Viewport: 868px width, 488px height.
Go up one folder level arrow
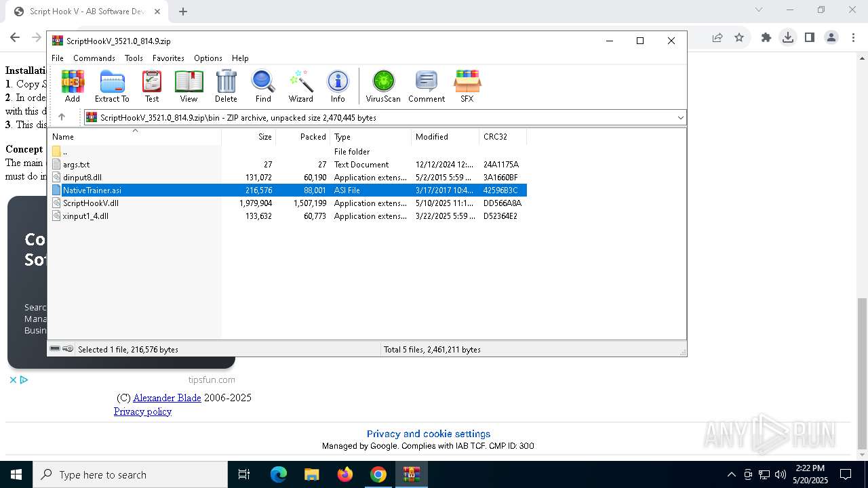click(62, 117)
